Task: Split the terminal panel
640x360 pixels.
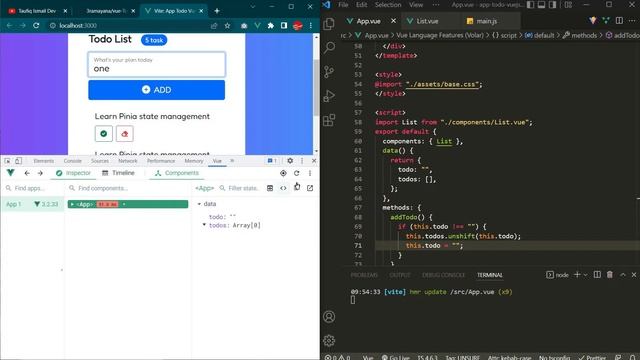Action: point(597,275)
